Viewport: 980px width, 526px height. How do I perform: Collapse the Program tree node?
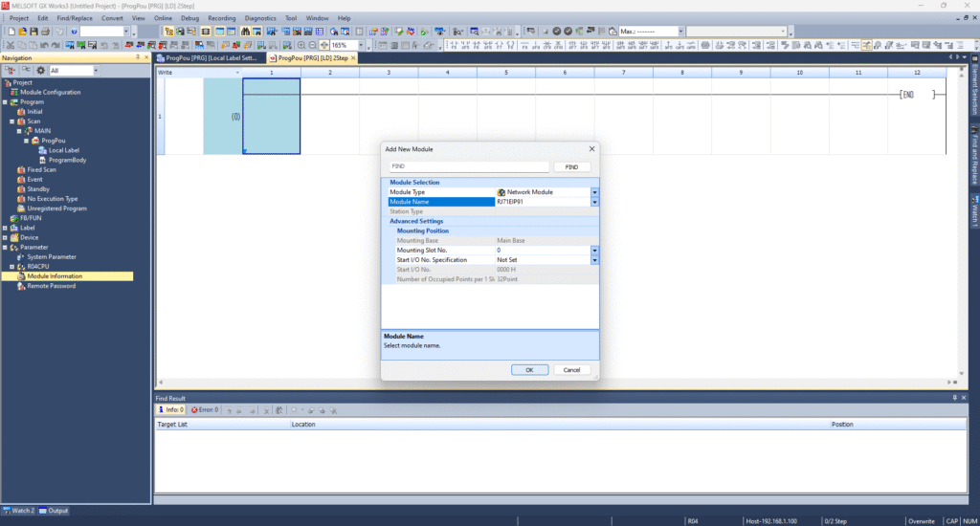pos(5,101)
